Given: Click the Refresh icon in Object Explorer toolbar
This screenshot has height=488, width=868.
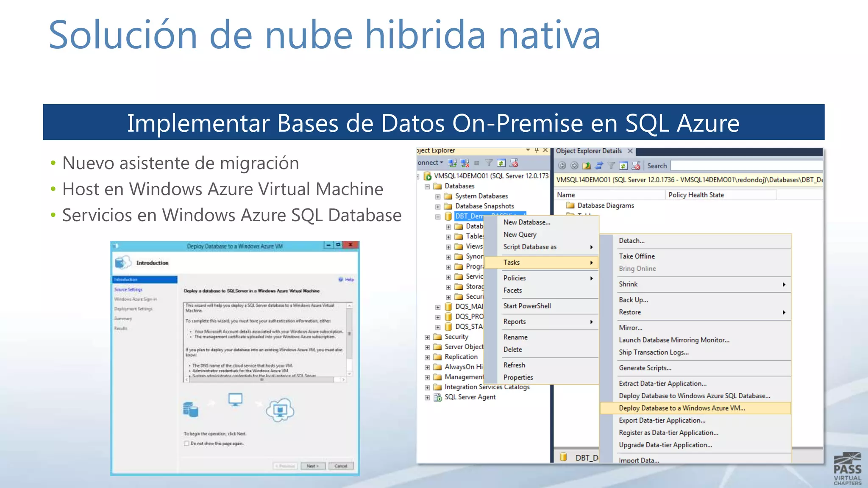Looking at the screenshot, I should click(x=501, y=163).
